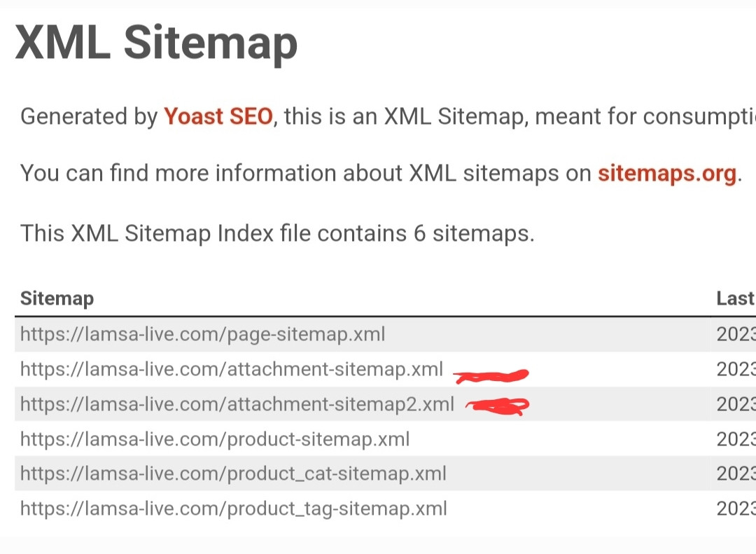Click the red scribble beside attachment-sitemap2.xml

tap(500, 406)
